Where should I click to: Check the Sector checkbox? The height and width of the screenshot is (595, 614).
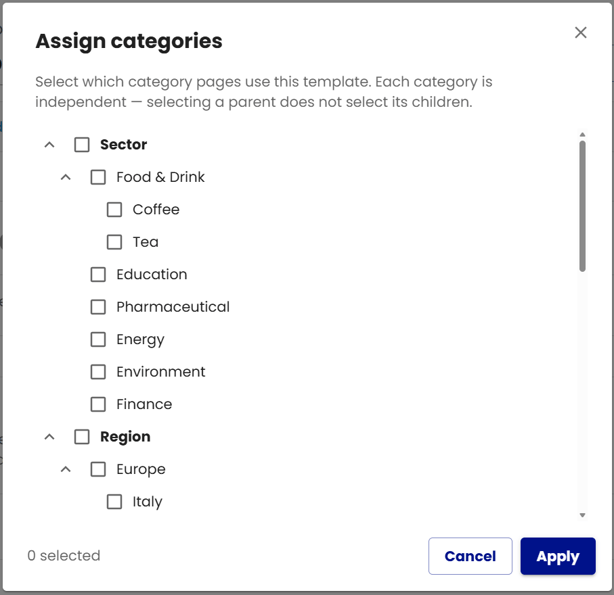point(82,145)
